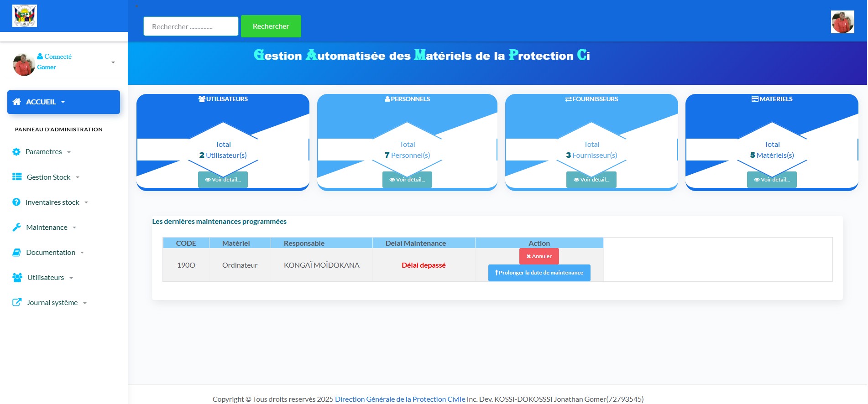This screenshot has width=868, height=404.
Task: Click the CODE column header
Action: point(186,243)
